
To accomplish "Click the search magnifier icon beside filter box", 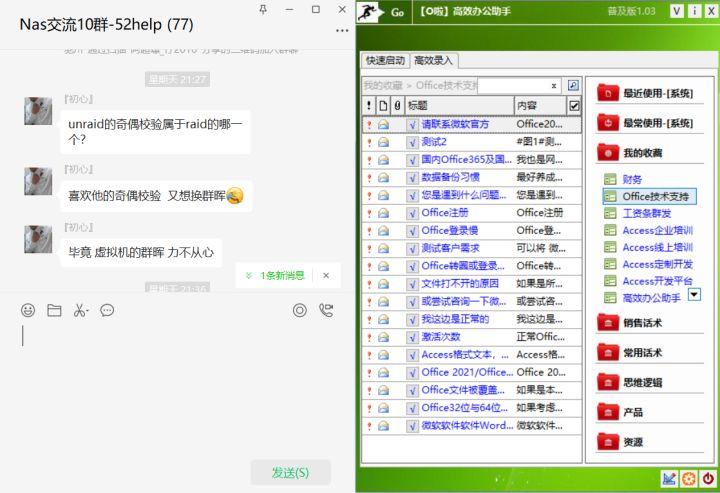I will pos(573,85).
